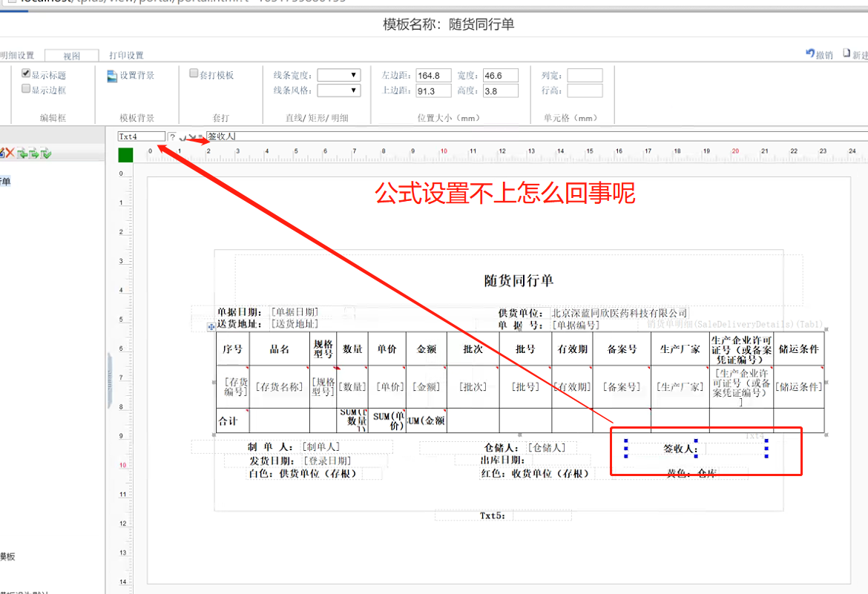The width and height of the screenshot is (868, 594).
Task: Click the 宽度 input field
Action: (x=501, y=76)
